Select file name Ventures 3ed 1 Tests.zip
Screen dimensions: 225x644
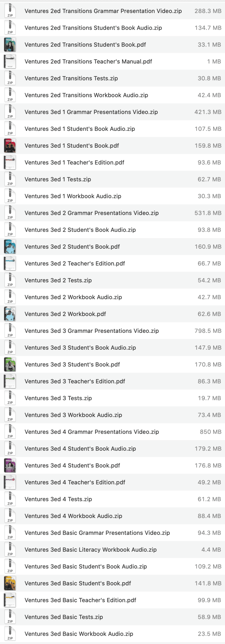coord(58,179)
